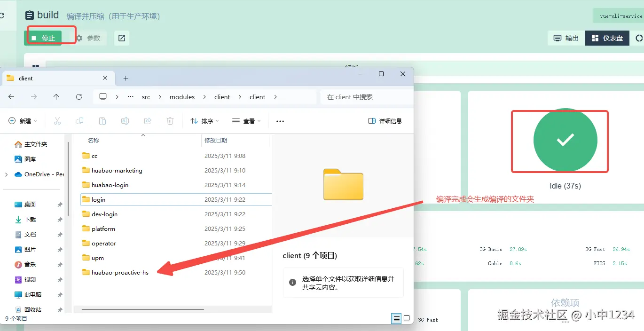Viewport: 644px width, 331px height.
Task: Click the Paste clipboard icon
Action: (x=102, y=121)
